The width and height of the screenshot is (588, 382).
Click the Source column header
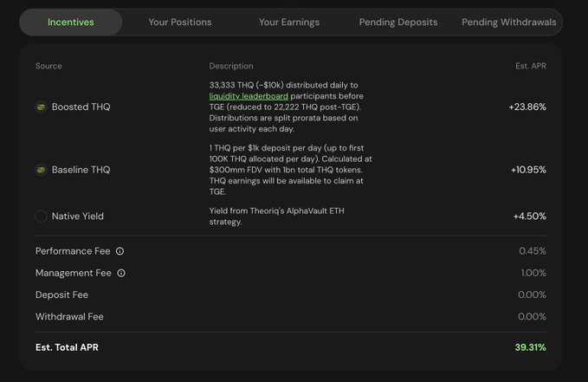(x=48, y=66)
